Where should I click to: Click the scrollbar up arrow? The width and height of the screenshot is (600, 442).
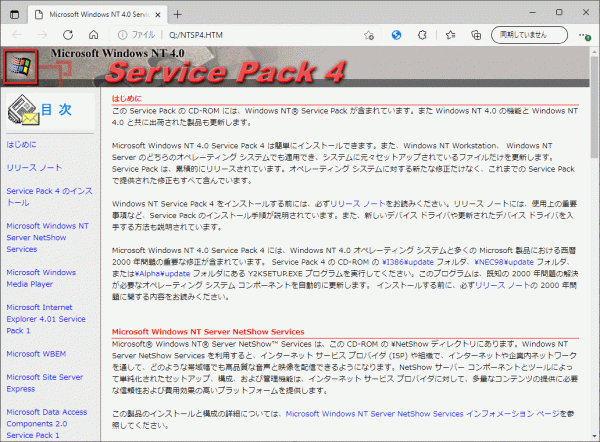(594, 52)
